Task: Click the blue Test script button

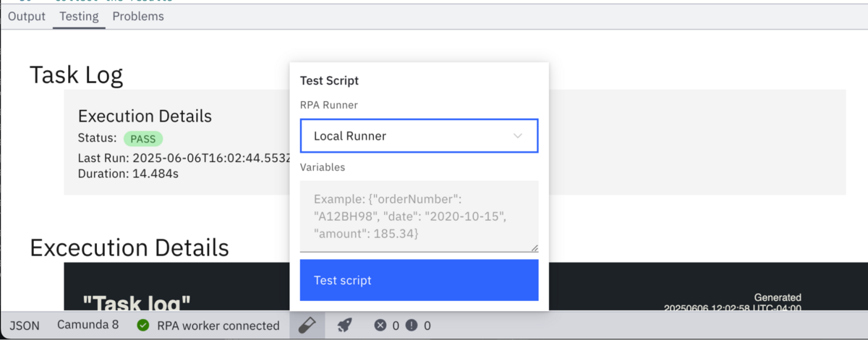Action: pos(420,280)
